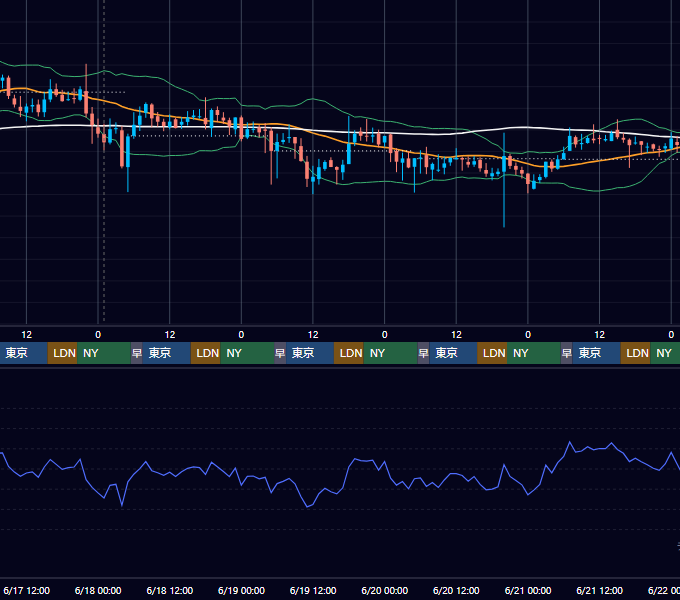Select the 東京 session block above 6/19 12:00
Image resolution: width=680 pixels, height=600 pixels.
(310, 353)
